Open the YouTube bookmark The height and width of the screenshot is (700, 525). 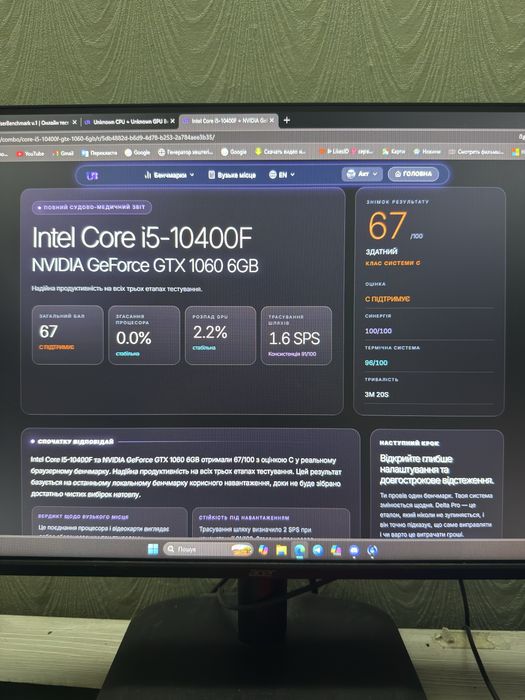pyautogui.click(x=30, y=154)
